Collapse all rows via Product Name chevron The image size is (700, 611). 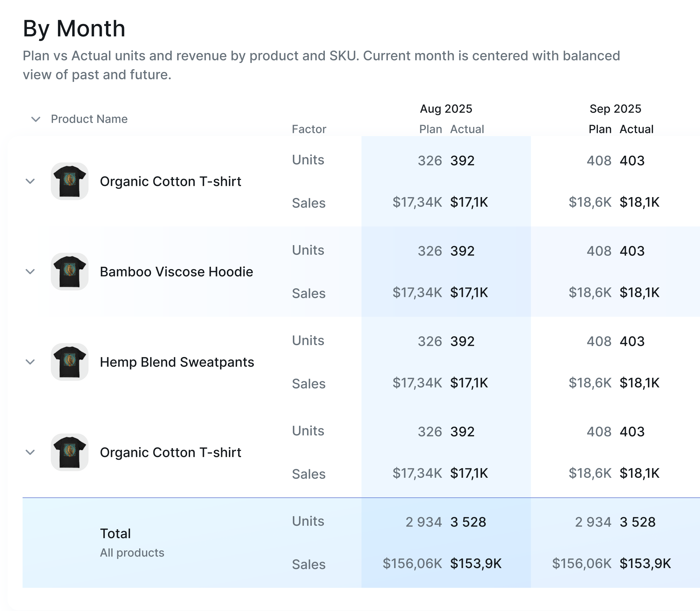pyautogui.click(x=36, y=119)
